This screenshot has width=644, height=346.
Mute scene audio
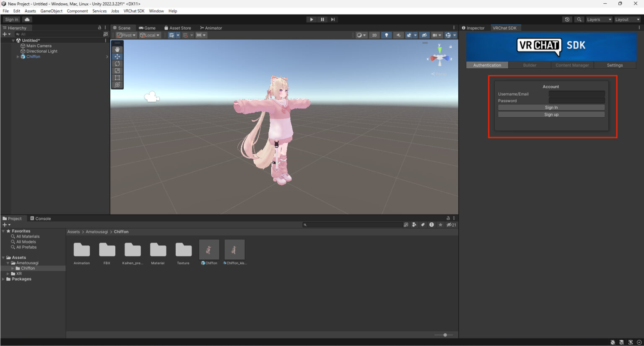click(398, 35)
